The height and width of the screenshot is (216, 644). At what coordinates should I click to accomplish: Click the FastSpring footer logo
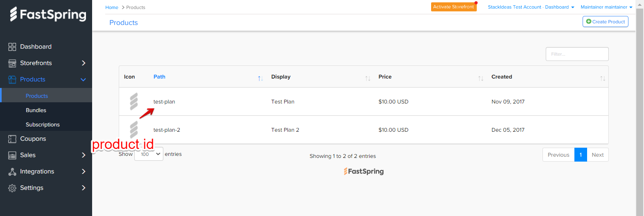(364, 171)
